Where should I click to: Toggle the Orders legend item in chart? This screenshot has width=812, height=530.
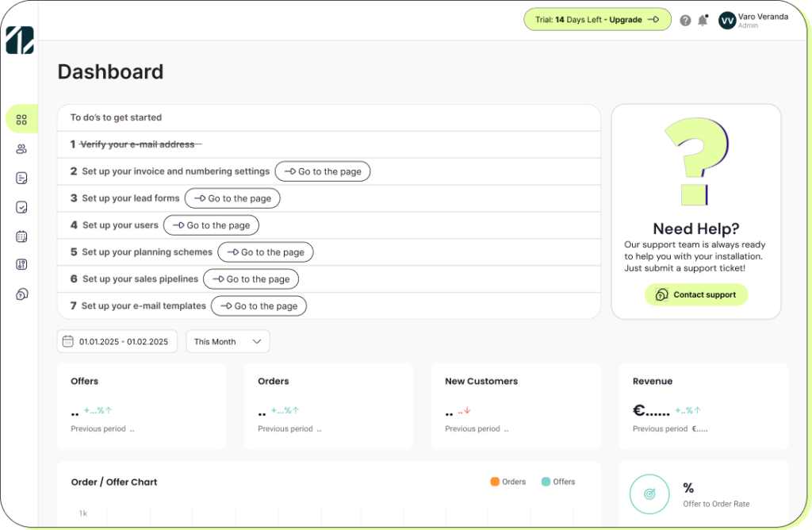(x=507, y=482)
